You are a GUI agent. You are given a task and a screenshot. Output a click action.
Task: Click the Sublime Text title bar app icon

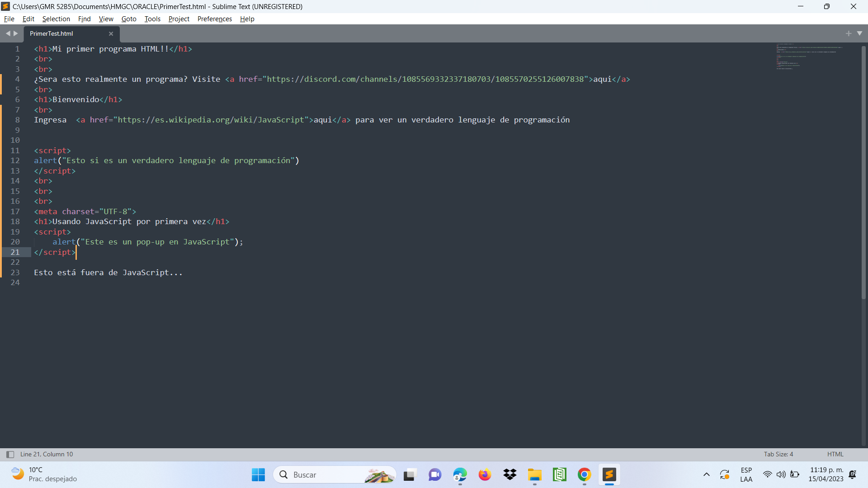click(x=6, y=6)
